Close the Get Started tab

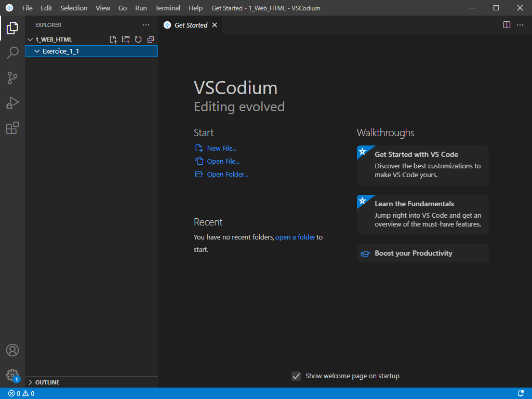(215, 25)
